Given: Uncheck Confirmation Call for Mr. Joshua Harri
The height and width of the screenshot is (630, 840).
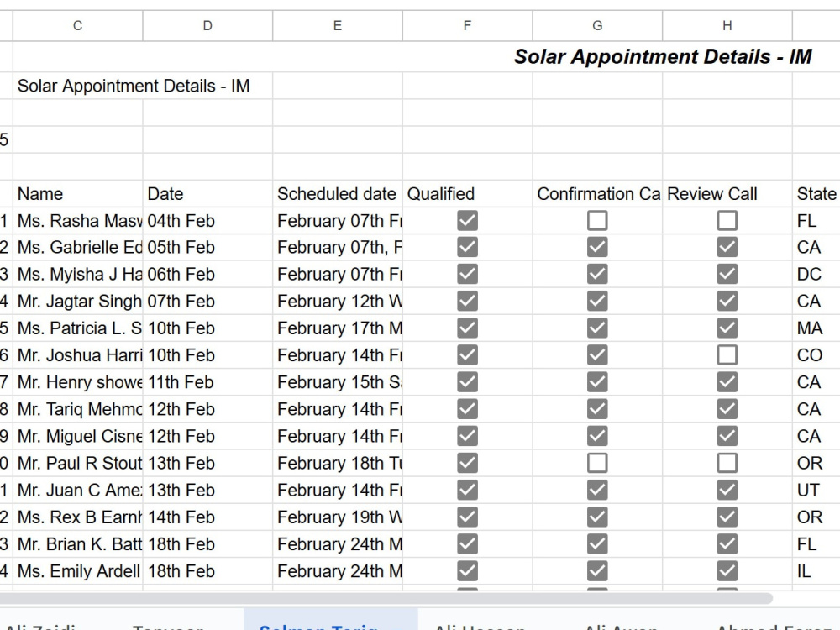Looking at the screenshot, I should (597, 355).
